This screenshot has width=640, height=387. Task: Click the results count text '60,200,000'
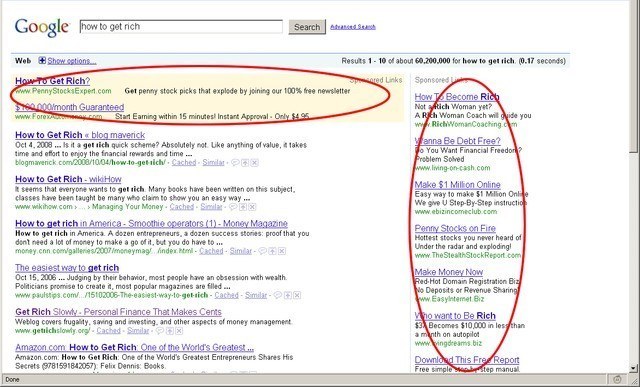433,61
